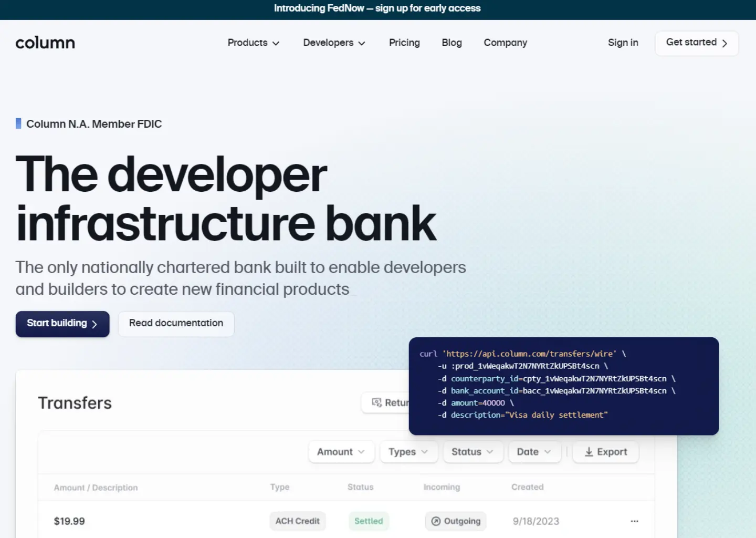Open the Amount filter dropdown

[341, 452]
